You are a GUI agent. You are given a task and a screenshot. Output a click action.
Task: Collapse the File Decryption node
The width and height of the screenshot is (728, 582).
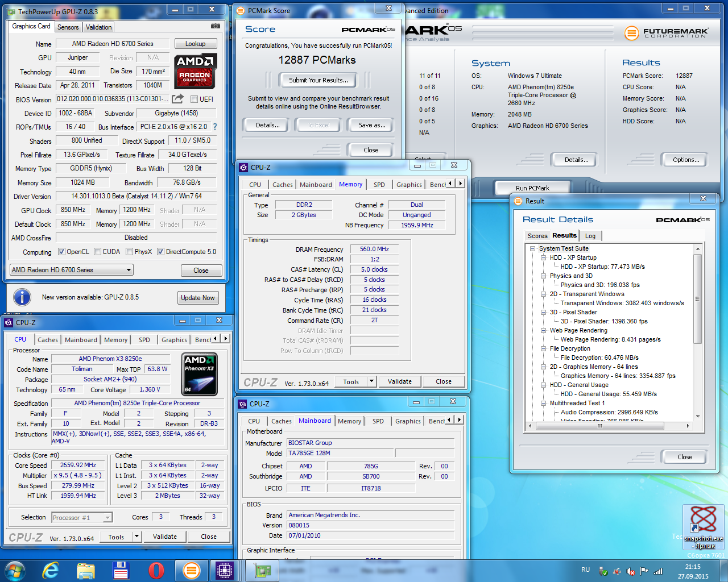544,348
